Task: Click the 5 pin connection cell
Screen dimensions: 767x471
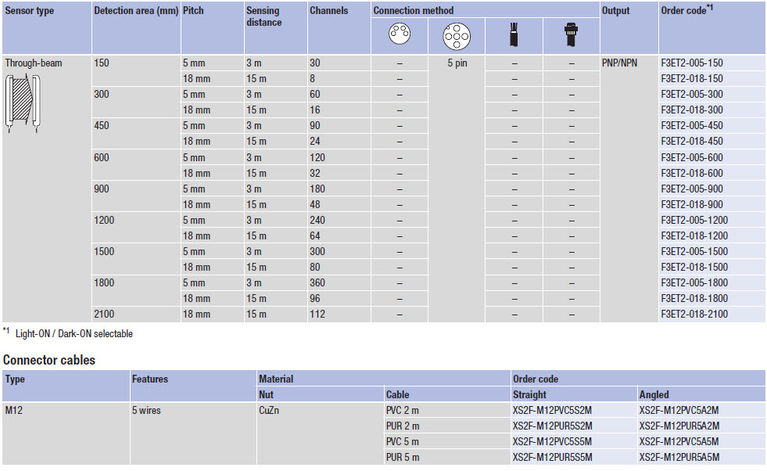Action: 455,63
